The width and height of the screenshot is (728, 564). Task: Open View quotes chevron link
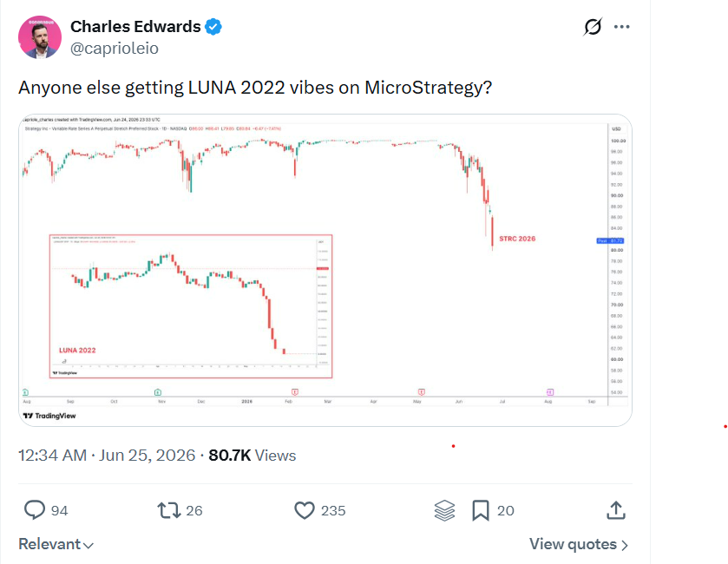(579, 544)
